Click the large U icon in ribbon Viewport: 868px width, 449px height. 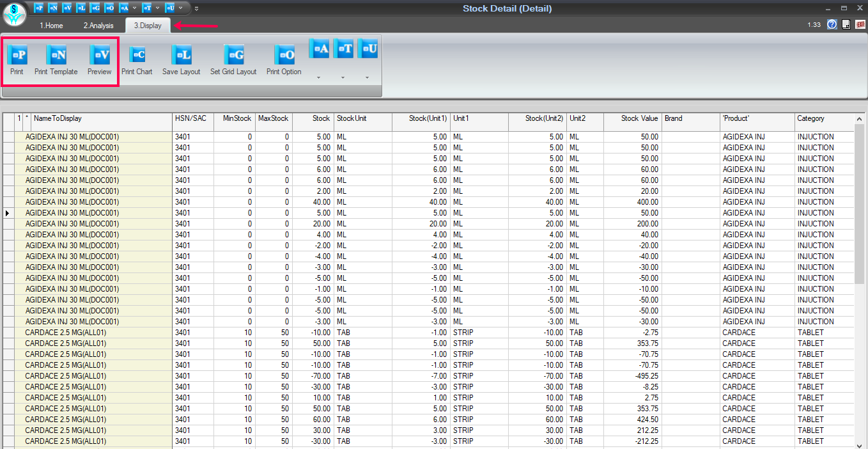[x=368, y=49]
